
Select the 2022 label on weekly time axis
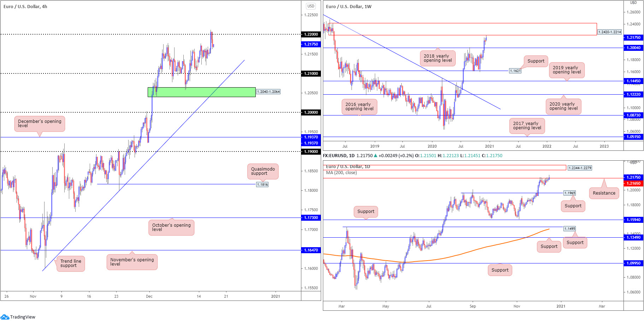tap(547, 146)
